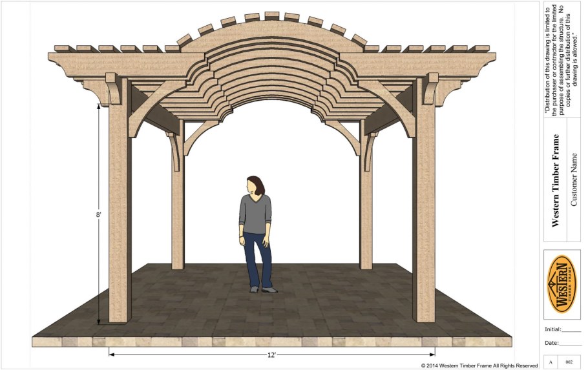Viewport: 588px width, 370px height.
Task: Click the woman figure standing under pergola
Action: (x=257, y=232)
